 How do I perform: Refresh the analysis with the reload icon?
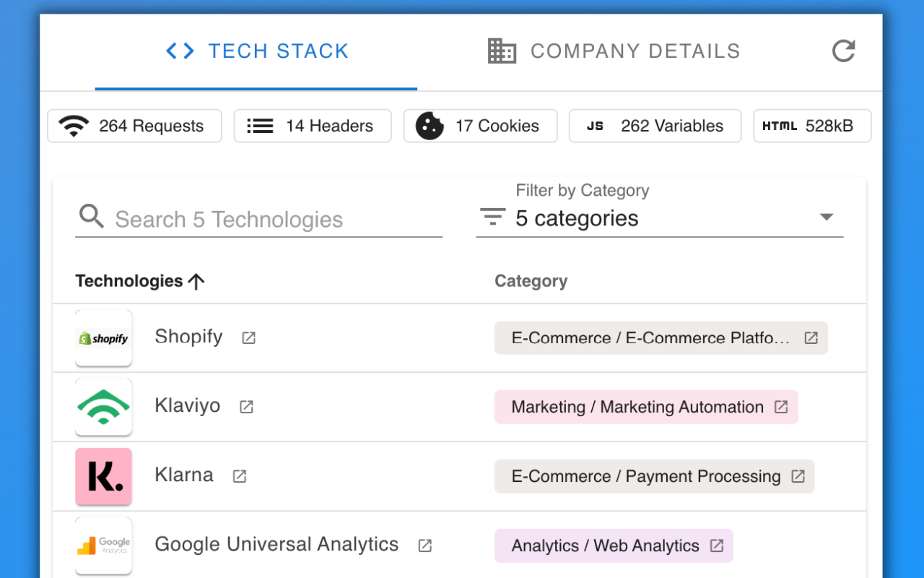(x=843, y=51)
